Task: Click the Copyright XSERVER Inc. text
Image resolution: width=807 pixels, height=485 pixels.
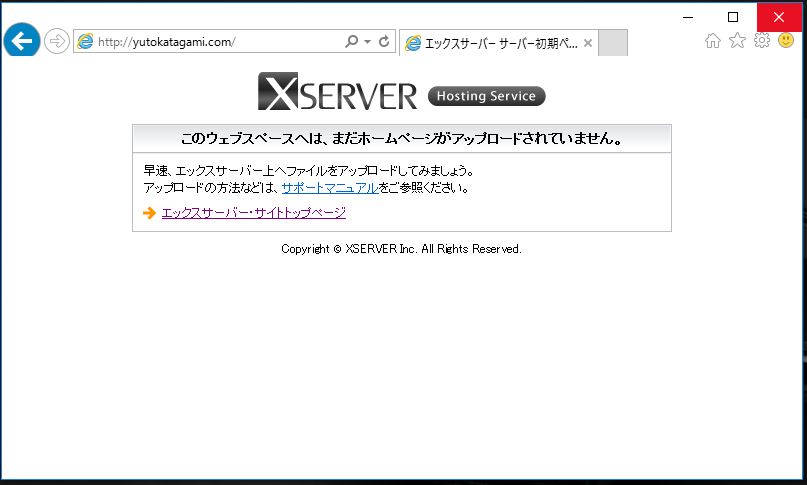Action: pos(401,249)
